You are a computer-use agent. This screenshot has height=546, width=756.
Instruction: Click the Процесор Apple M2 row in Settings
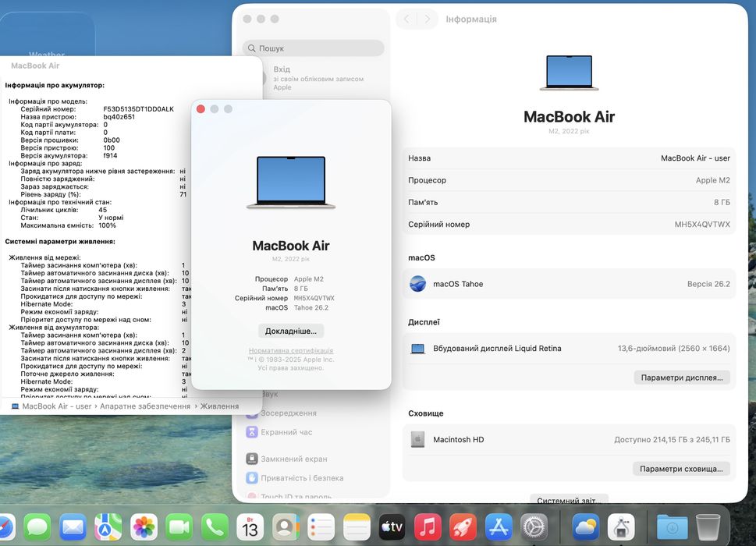pyautogui.click(x=569, y=180)
